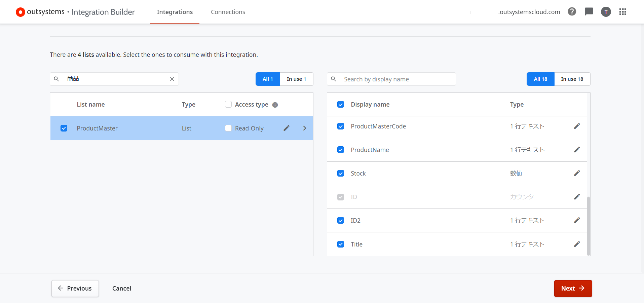Screen dimensions: 644x303
Task: Open the user account avatar
Action: click(606, 12)
